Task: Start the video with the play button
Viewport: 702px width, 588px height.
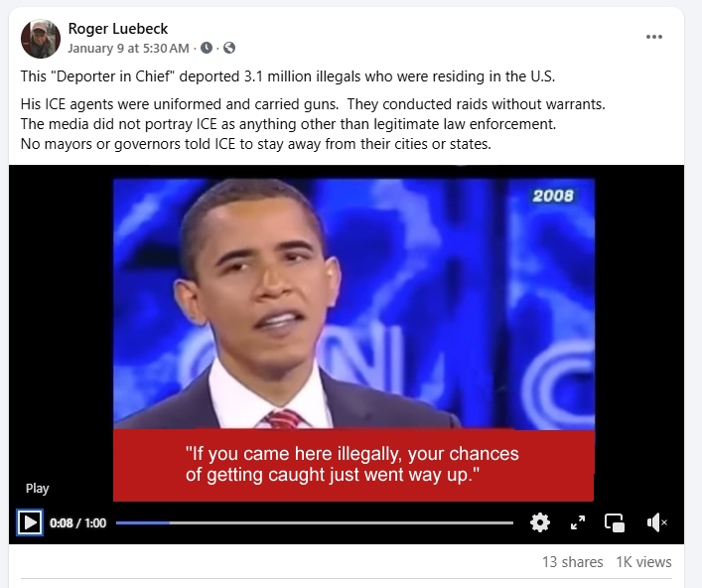Action: [30, 522]
